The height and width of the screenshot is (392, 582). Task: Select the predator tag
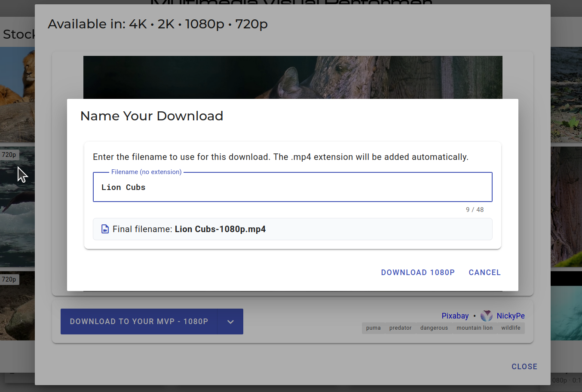click(x=400, y=328)
